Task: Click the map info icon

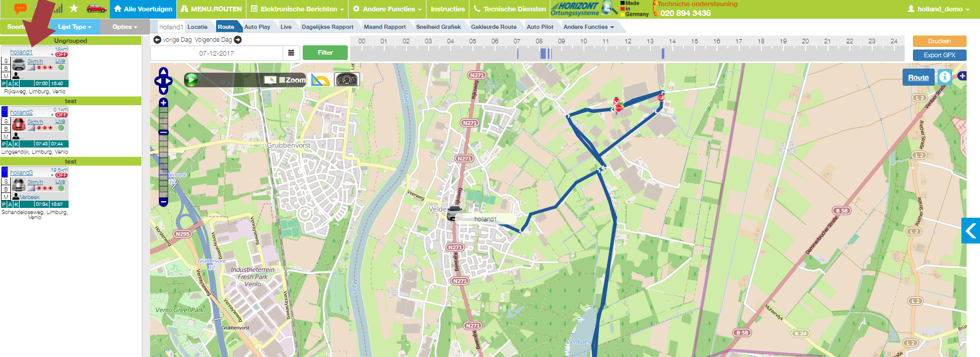Action: click(944, 77)
